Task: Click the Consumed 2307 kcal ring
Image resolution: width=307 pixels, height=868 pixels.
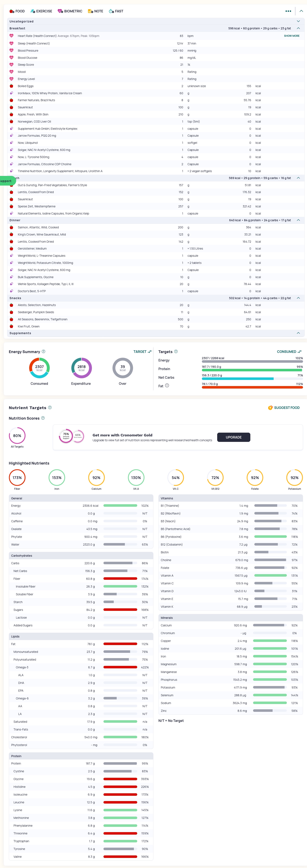Action: coord(39,368)
